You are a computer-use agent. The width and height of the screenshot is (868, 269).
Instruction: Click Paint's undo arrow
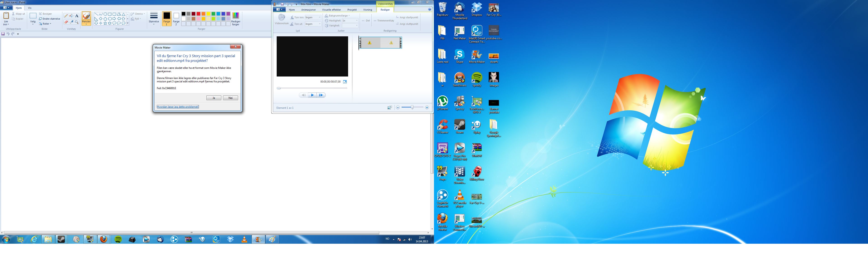(8, 34)
